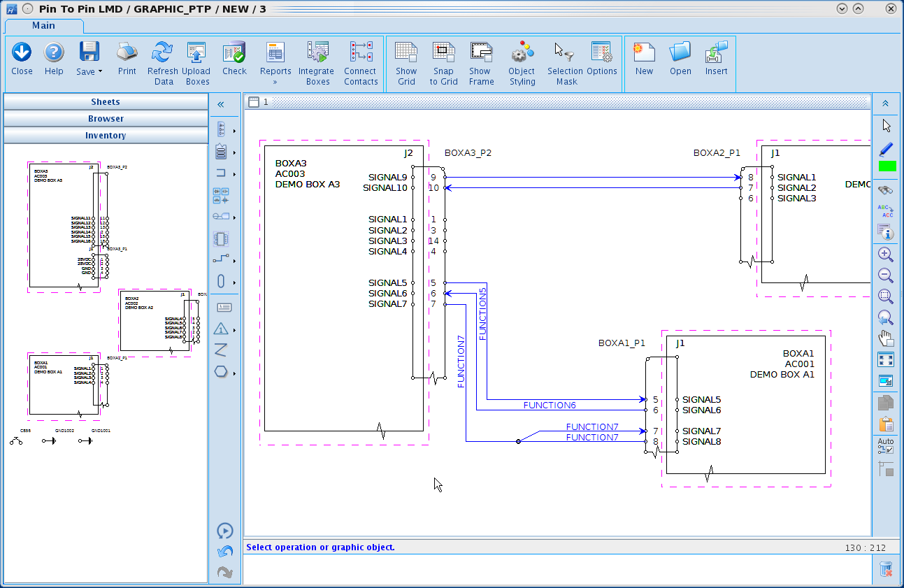Viewport: 904px width, 588px height.
Task: Toggle Show Frame
Action: point(481,64)
